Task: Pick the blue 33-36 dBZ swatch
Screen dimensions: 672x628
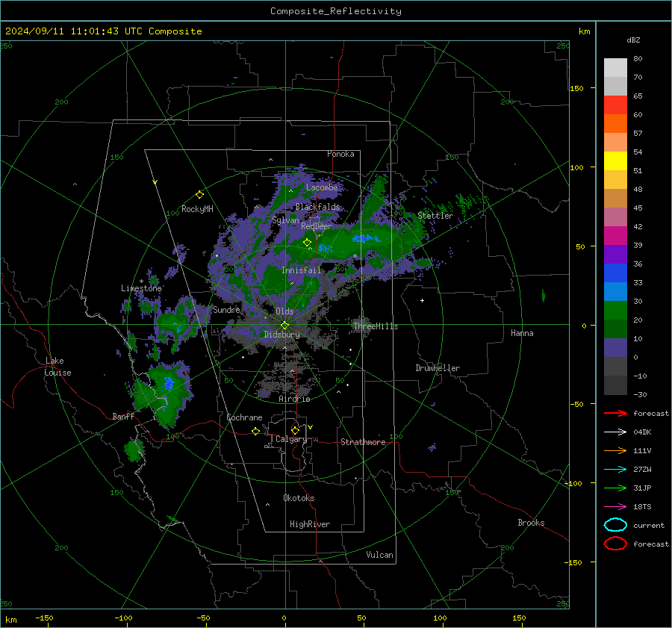Action: (x=615, y=273)
